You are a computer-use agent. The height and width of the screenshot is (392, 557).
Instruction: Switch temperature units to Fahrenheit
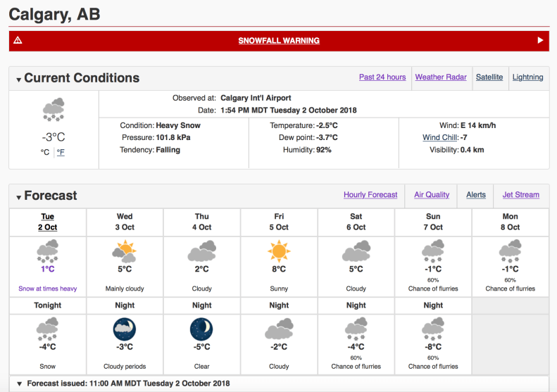coord(61,152)
